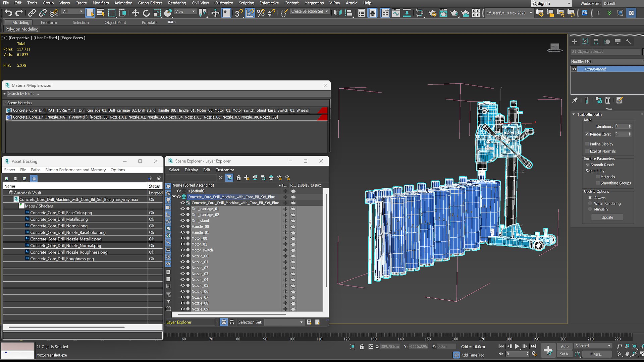This screenshot has width=644, height=362.
Task: Open the Create Selection Set dropdown
Action: click(310, 11)
